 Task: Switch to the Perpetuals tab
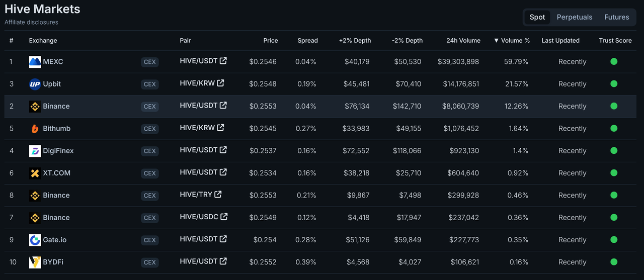pos(575,17)
